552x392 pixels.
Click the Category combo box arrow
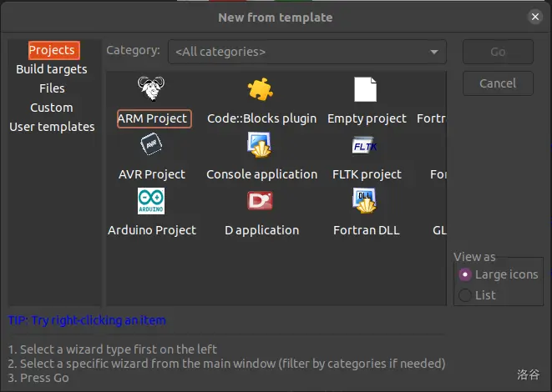point(434,52)
